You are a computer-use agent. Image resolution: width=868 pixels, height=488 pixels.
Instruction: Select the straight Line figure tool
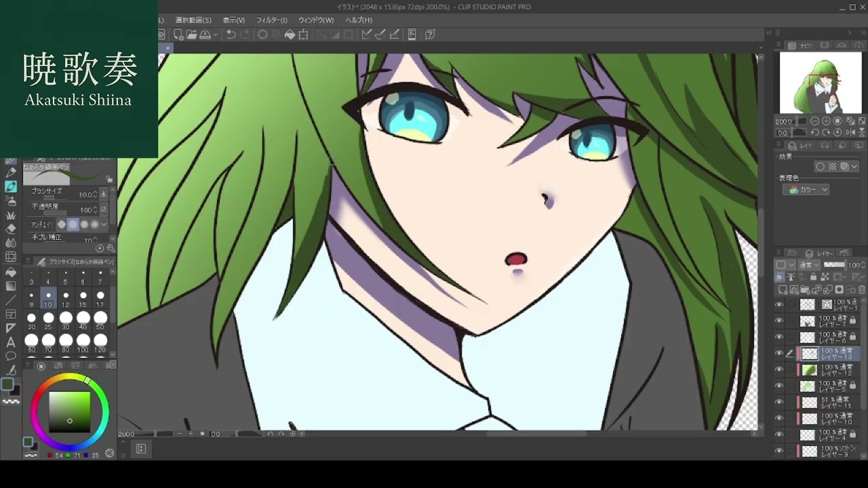tap(11, 300)
